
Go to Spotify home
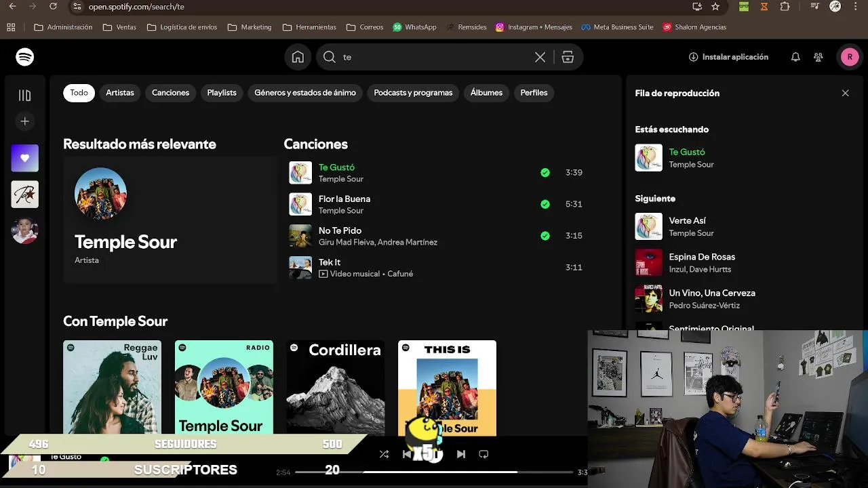coord(298,57)
